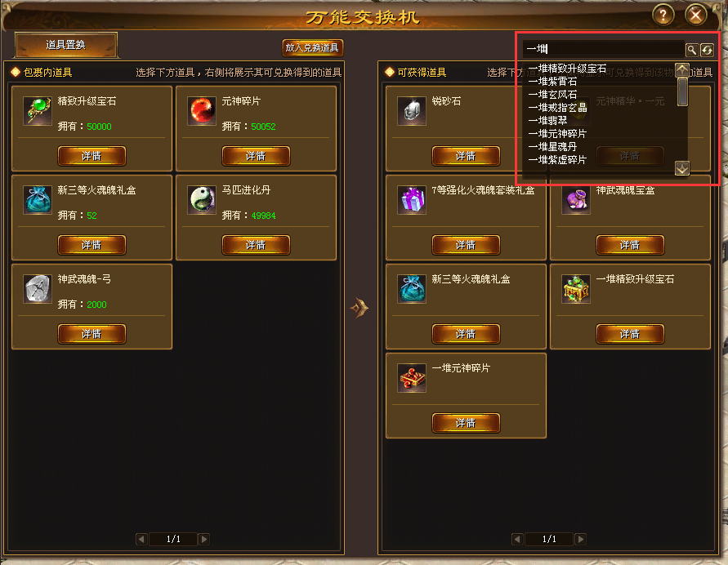Click the 7等强化火魂魄套装礼盒 gift box icon
728x565 pixels.
click(412, 200)
